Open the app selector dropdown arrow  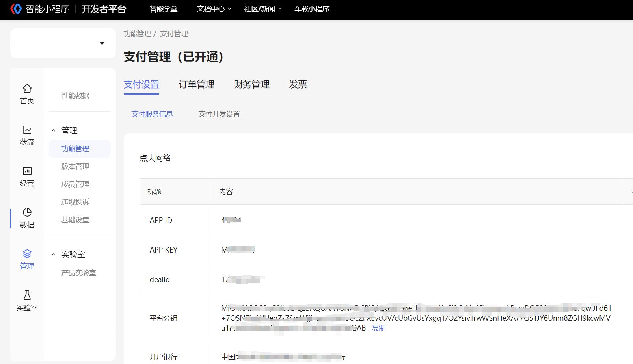(102, 43)
